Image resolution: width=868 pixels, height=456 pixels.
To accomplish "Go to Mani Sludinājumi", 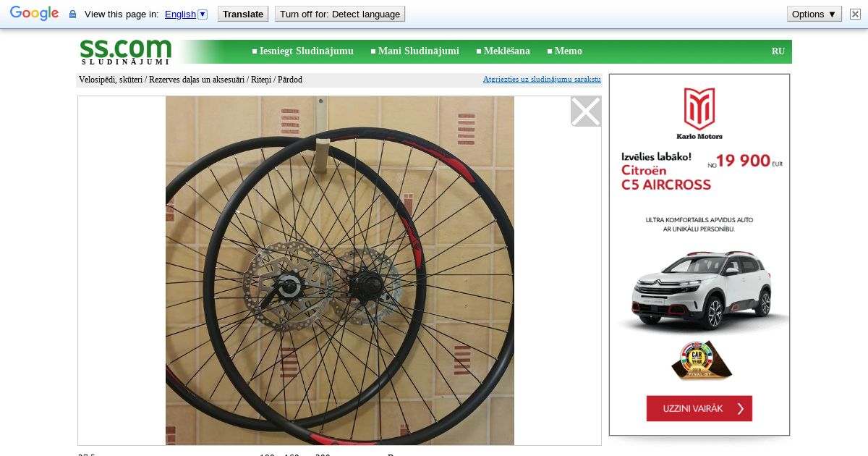I will 415,51.
